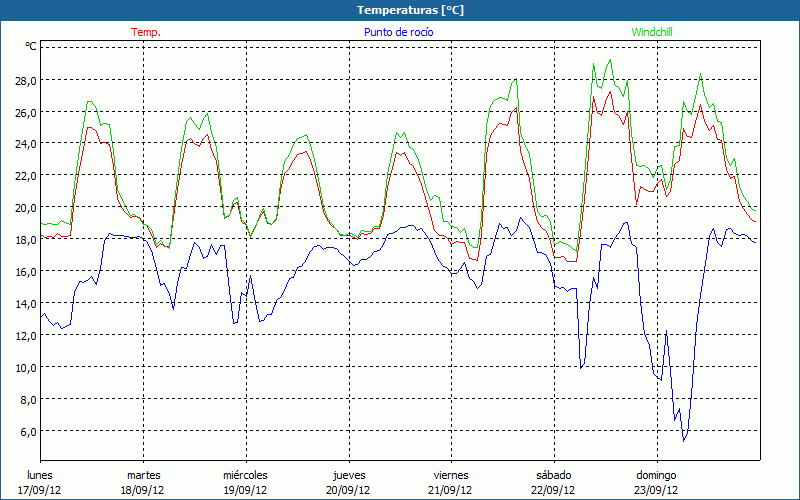Select the 'viernes' day label

[x=451, y=475]
